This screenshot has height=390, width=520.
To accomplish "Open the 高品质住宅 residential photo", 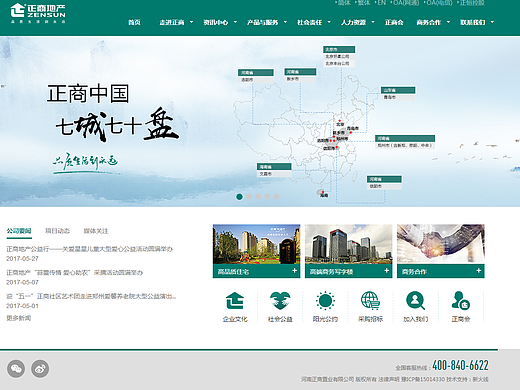I will [x=257, y=244].
